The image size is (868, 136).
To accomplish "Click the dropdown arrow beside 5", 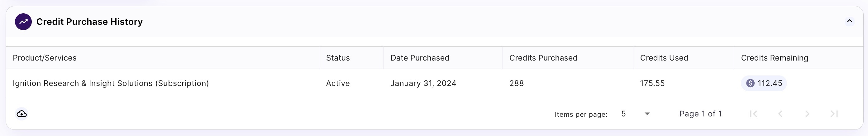I will point(647,114).
